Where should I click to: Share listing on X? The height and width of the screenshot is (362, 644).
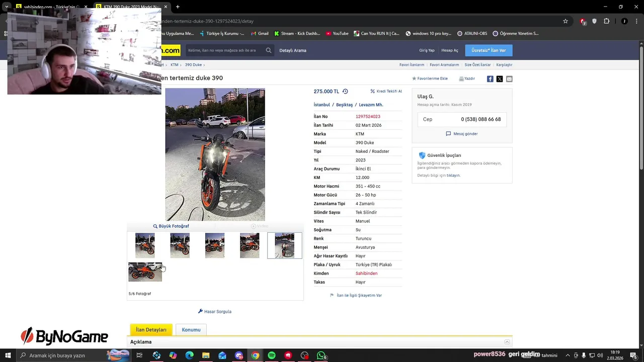coord(500,79)
